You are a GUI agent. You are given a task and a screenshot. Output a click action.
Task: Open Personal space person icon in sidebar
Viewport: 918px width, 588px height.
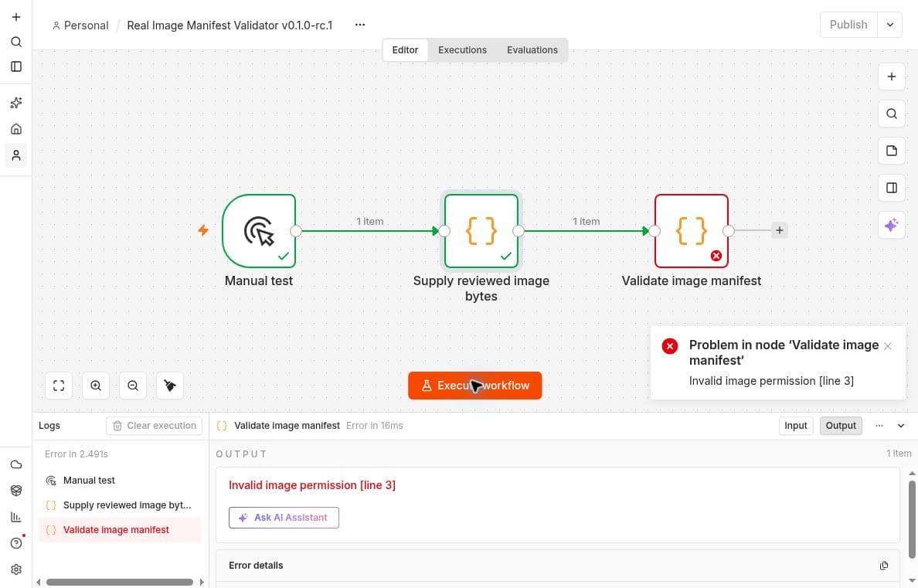(16, 155)
